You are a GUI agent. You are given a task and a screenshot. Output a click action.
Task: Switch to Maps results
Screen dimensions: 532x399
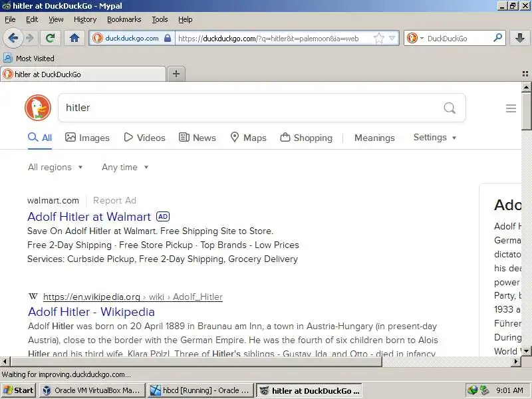[248, 138]
